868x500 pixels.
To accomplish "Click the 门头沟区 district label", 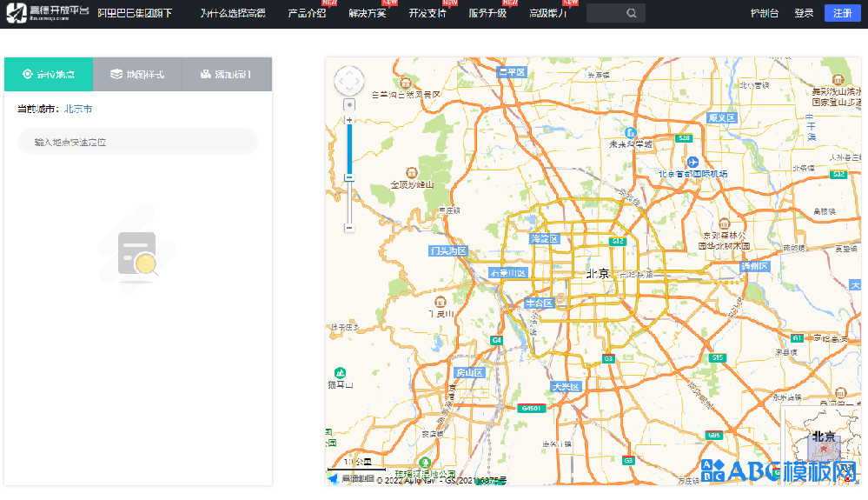I will point(448,250).
